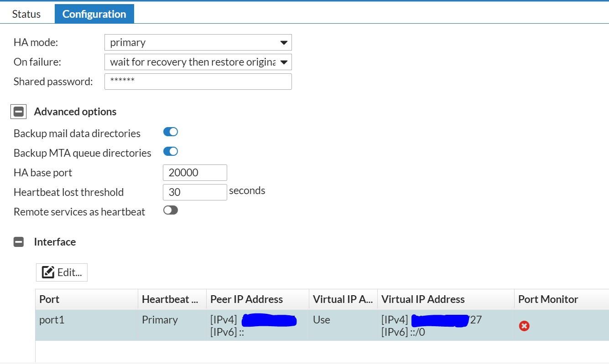Open the On failure dropdown
609x364 pixels.
point(198,62)
